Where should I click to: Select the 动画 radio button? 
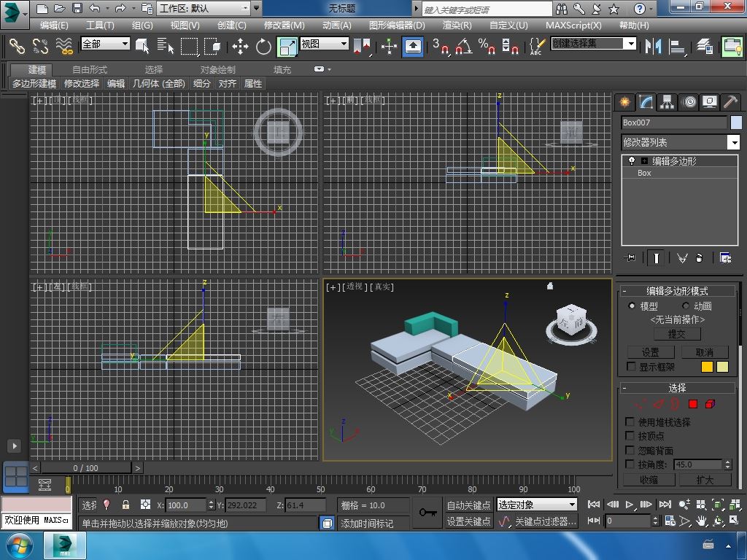(686, 306)
